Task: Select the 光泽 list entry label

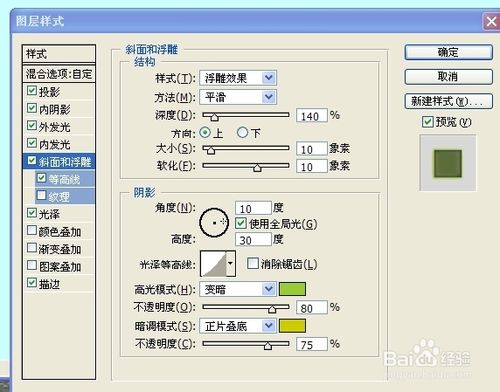Action: pos(49,214)
